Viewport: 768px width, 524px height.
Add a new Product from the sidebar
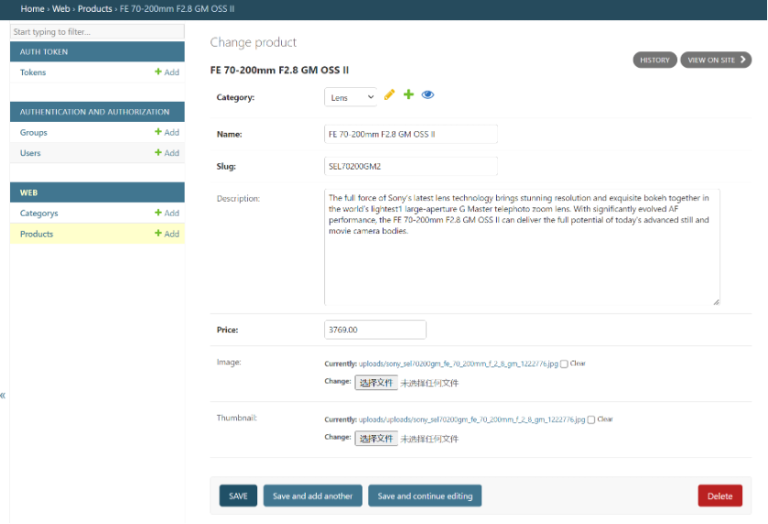[x=166, y=234]
